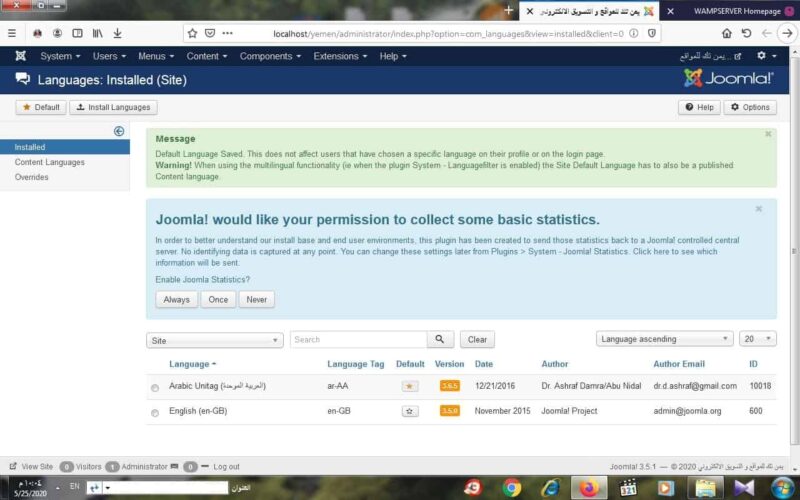
Task: Click the Joomla logo icon in admin menu
Action: 20,56
